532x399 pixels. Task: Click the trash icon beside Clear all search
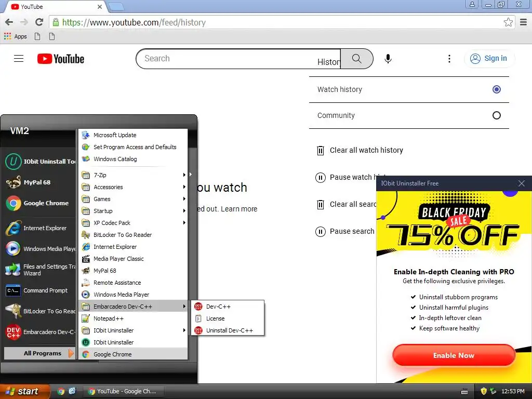pos(320,205)
